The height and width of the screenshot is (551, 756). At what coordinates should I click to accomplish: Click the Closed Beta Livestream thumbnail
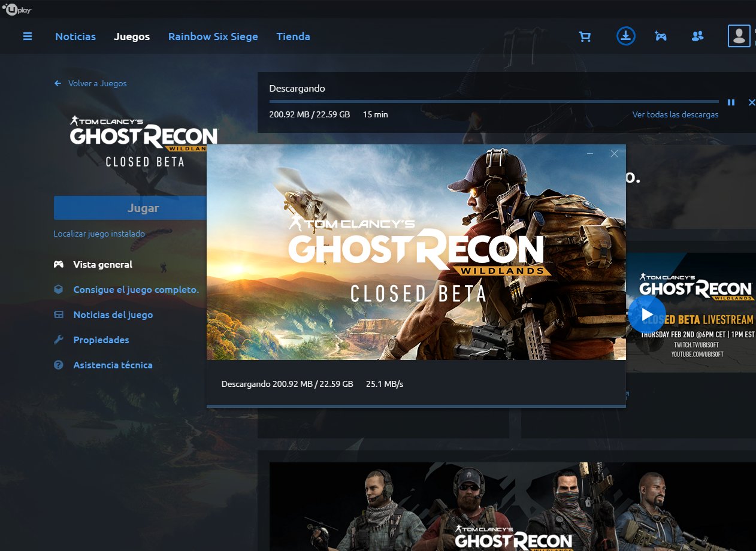coord(691,312)
